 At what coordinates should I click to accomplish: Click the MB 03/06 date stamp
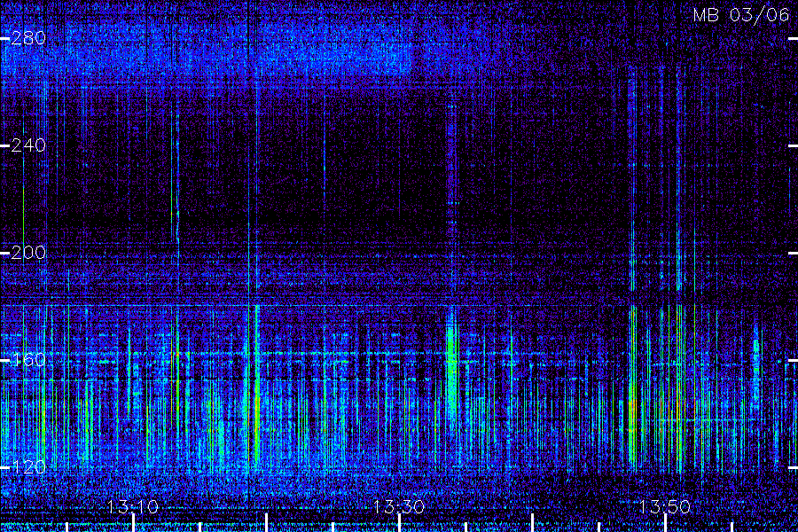click(741, 15)
